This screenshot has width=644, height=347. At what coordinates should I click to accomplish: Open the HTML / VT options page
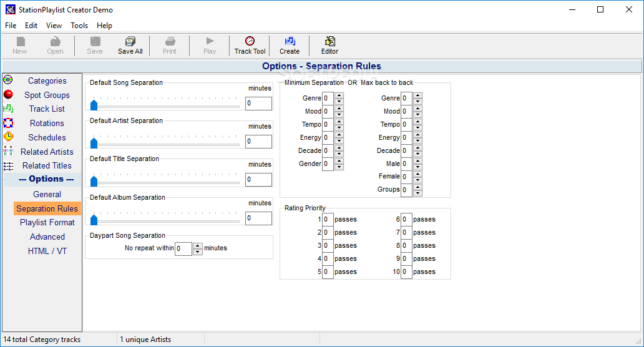click(47, 251)
